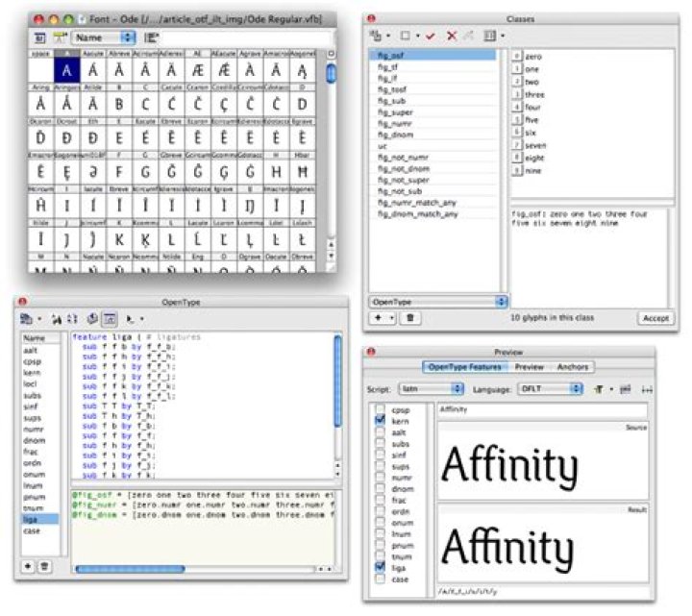Click the columns layout icon in Classes toolbar
The image size is (692, 616).
pyautogui.click(x=490, y=36)
